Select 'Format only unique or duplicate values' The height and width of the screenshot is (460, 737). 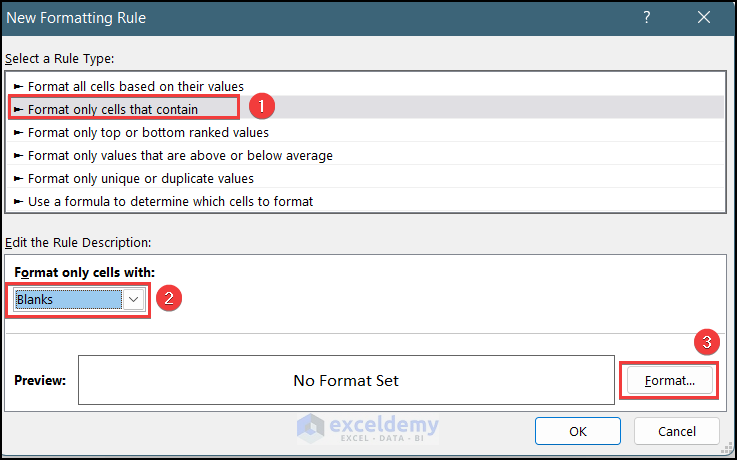141,178
